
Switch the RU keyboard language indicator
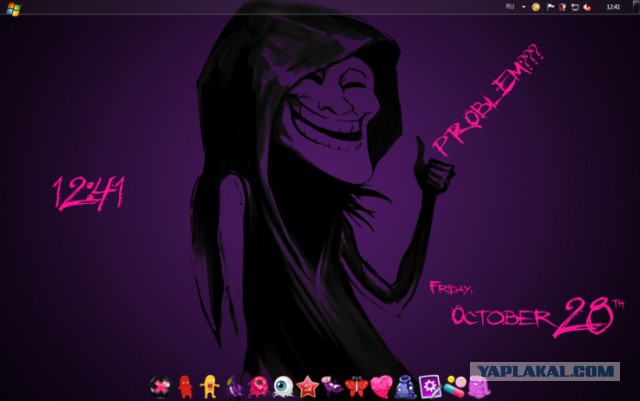click(x=510, y=7)
